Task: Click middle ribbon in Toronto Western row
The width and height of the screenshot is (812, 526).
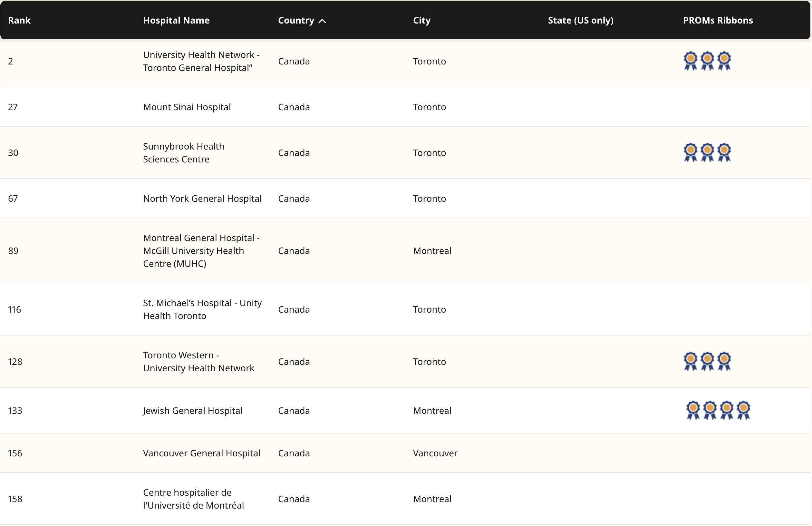Action: pyautogui.click(x=707, y=362)
